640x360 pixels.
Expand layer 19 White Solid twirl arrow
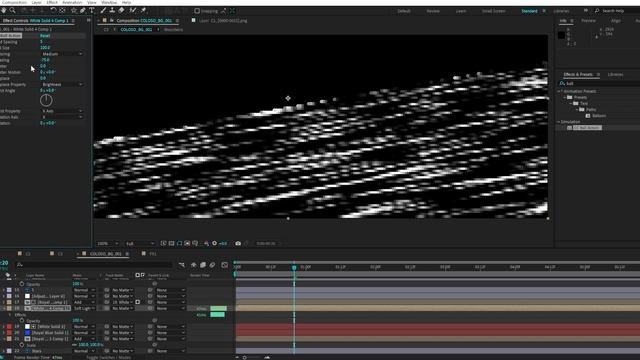coord(4,327)
